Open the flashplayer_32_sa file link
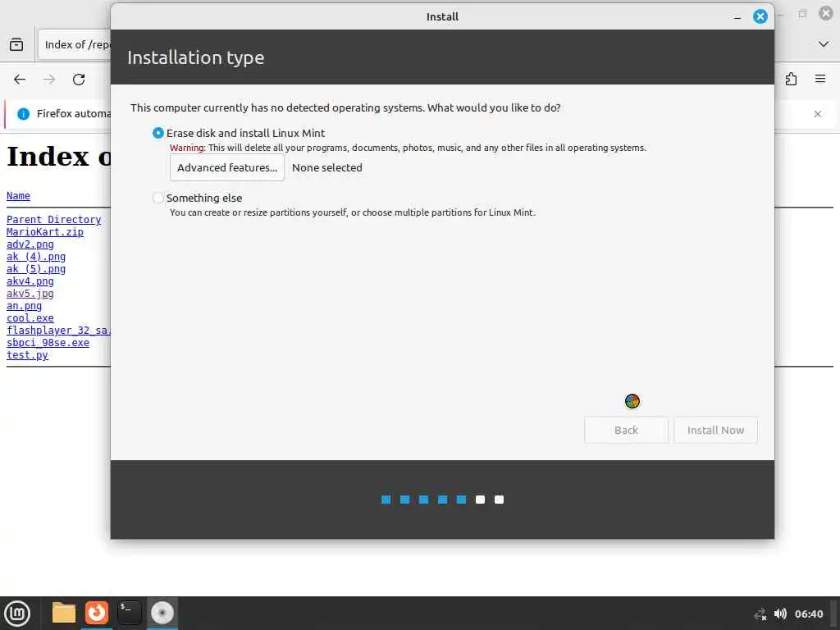Viewport: 840px width, 630px height. click(58, 331)
